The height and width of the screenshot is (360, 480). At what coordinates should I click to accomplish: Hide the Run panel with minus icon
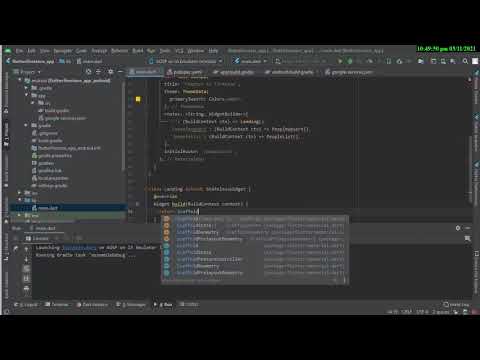click(468, 228)
